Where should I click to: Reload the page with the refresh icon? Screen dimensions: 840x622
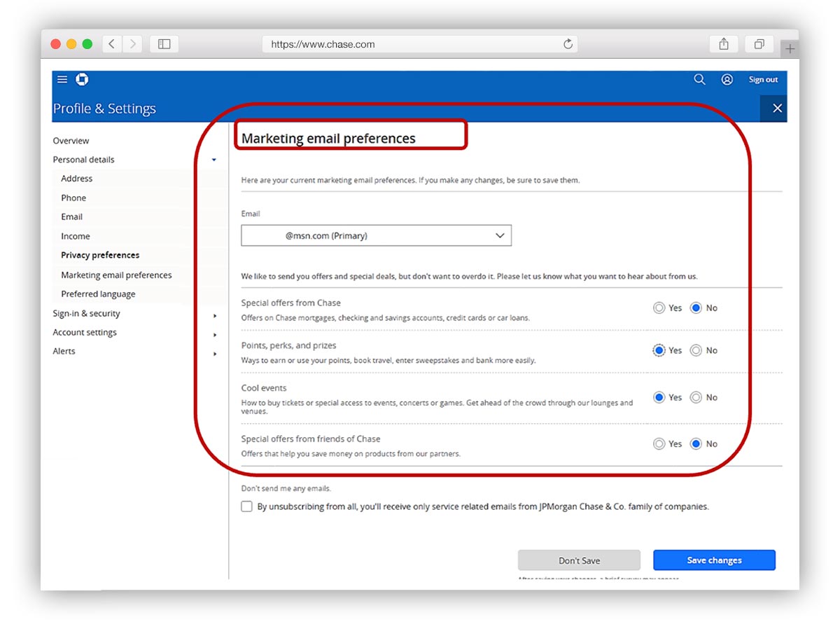(x=568, y=44)
